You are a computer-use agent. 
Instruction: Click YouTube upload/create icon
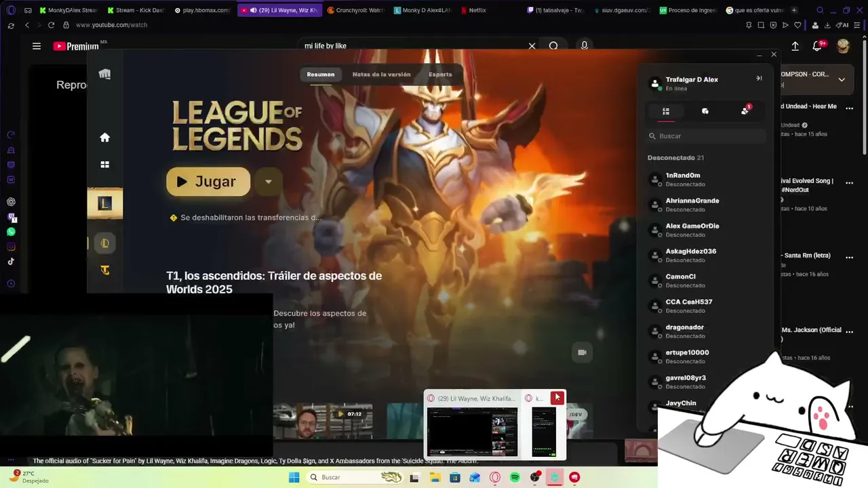(795, 46)
